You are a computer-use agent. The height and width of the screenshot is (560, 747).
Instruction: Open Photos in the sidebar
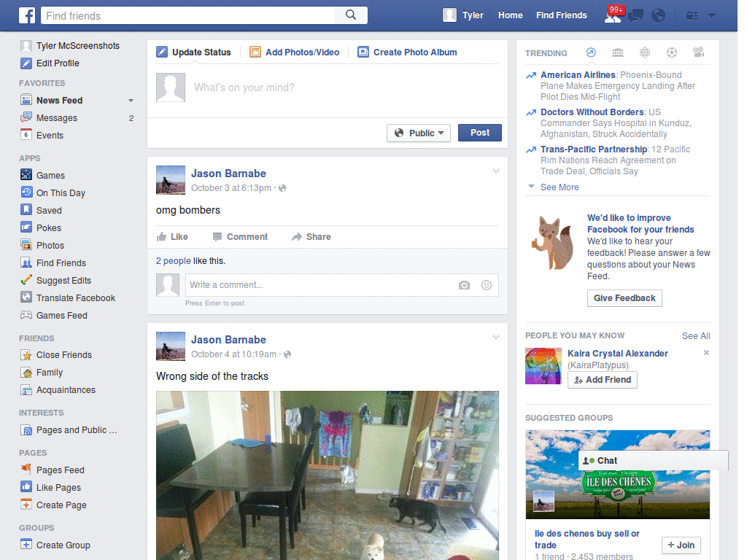click(42, 245)
